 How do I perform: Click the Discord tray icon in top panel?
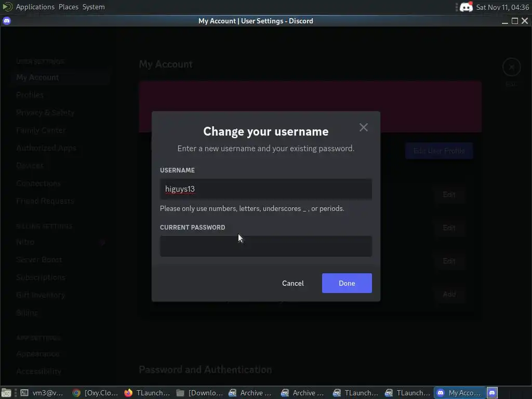[x=466, y=7]
